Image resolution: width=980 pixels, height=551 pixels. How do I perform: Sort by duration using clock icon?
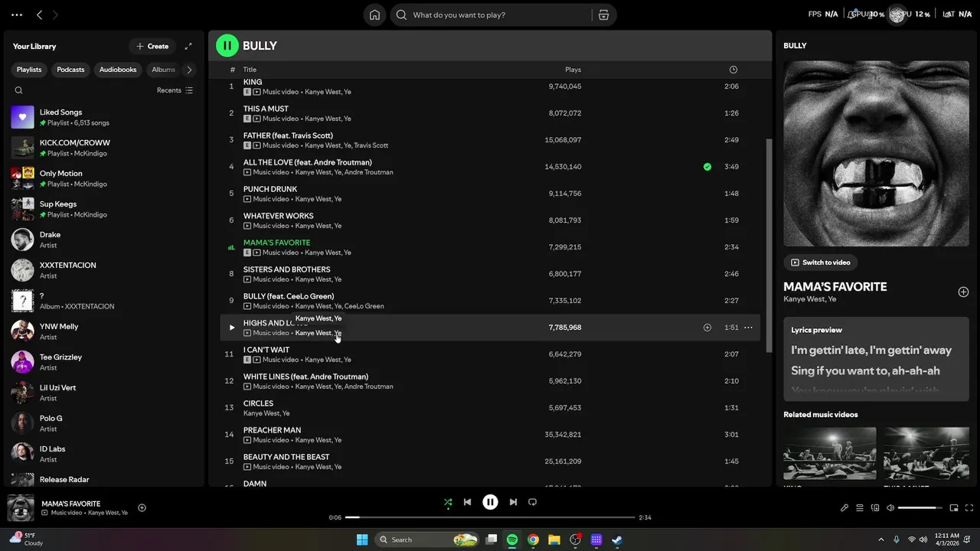click(733, 70)
